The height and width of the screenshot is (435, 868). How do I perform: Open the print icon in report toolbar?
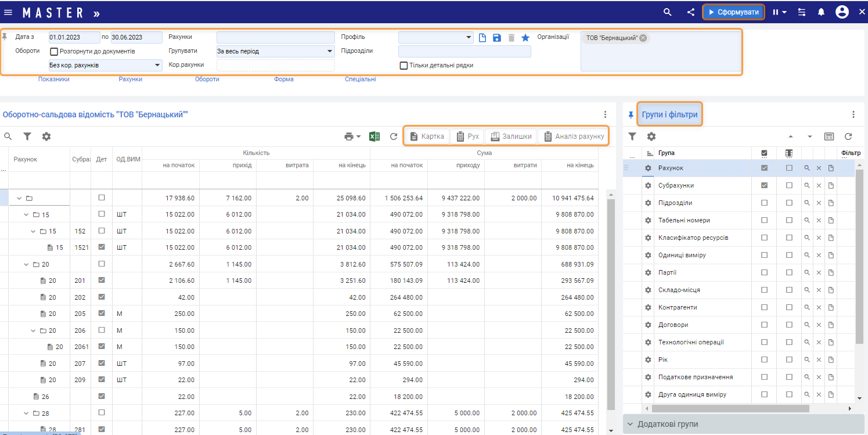click(348, 136)
